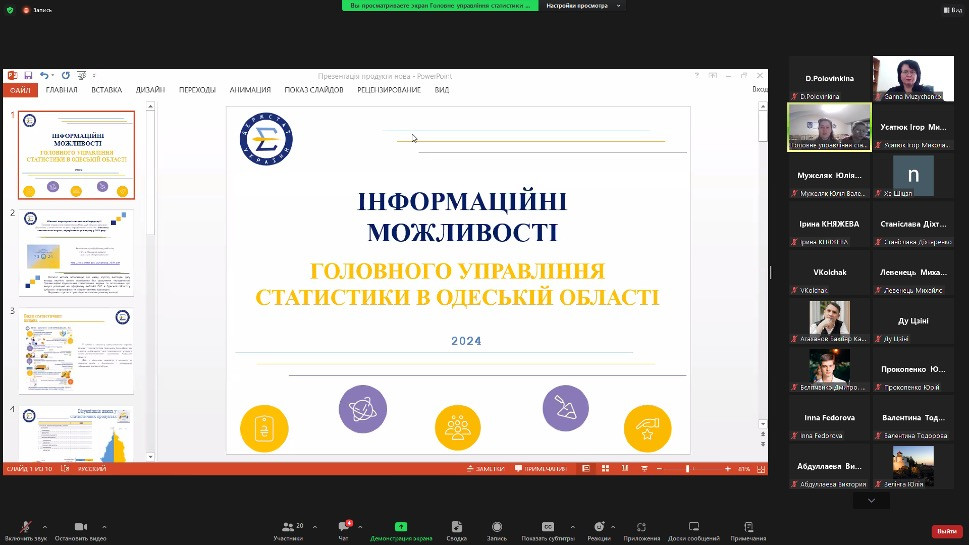Click language indicator РУССКИЙ in status bar
The height and width of the screenshot is (546, 970).
(x=92, y=469)
